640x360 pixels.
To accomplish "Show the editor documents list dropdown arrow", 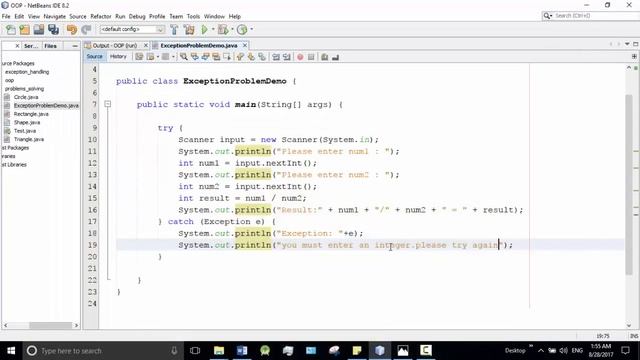I will click(x=627, y=44).
